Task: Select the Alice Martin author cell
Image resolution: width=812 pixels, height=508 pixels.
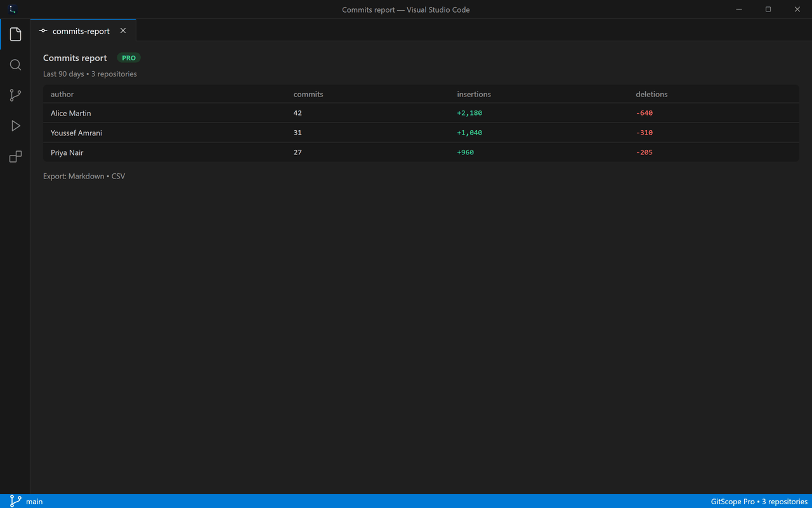Action: click(71, 113)
